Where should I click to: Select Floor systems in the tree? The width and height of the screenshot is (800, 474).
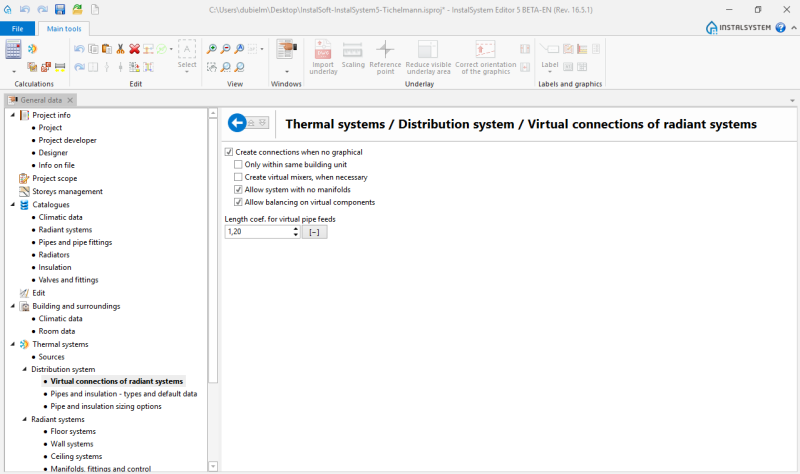pos(73,431)
